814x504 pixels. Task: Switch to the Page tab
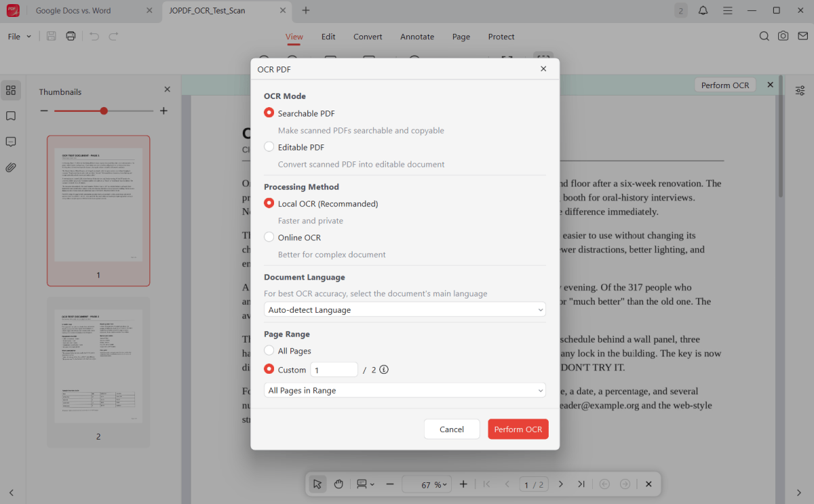[461, 37]
